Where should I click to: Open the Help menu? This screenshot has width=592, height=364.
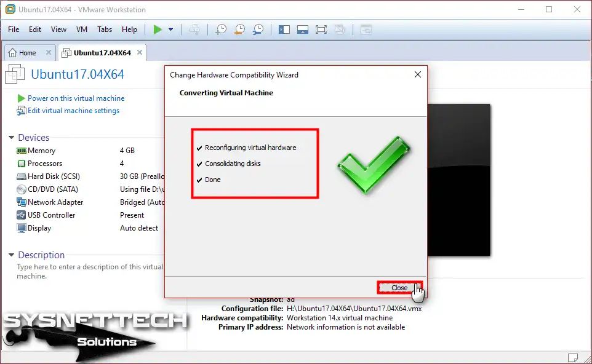pos(129,30)
